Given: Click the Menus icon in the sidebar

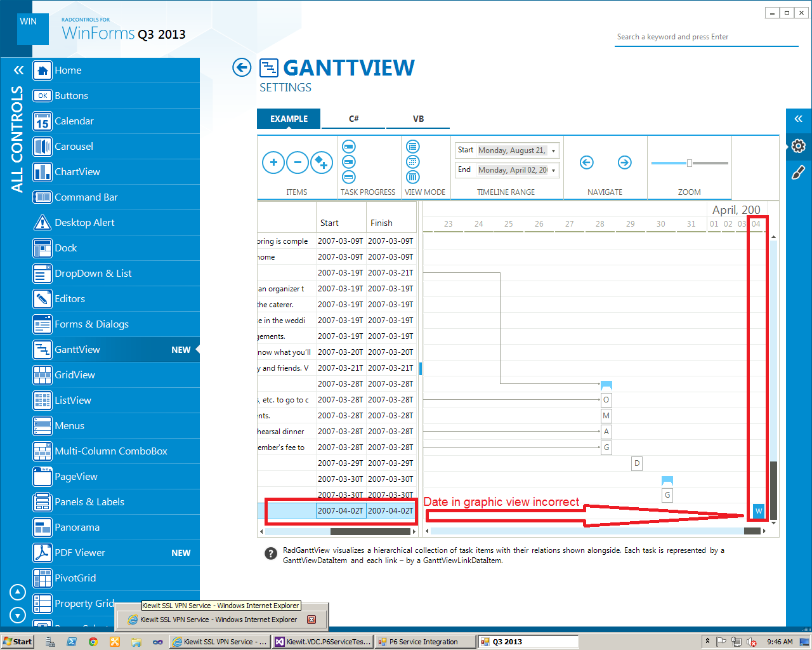Looking at the screenshot, I should pyautogui.click(x=43, y=426).
